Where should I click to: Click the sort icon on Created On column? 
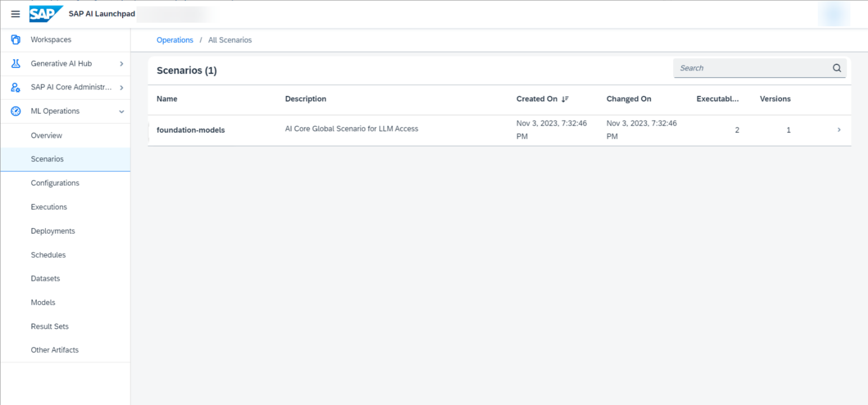pyautogui.click(x=565, y=98)
